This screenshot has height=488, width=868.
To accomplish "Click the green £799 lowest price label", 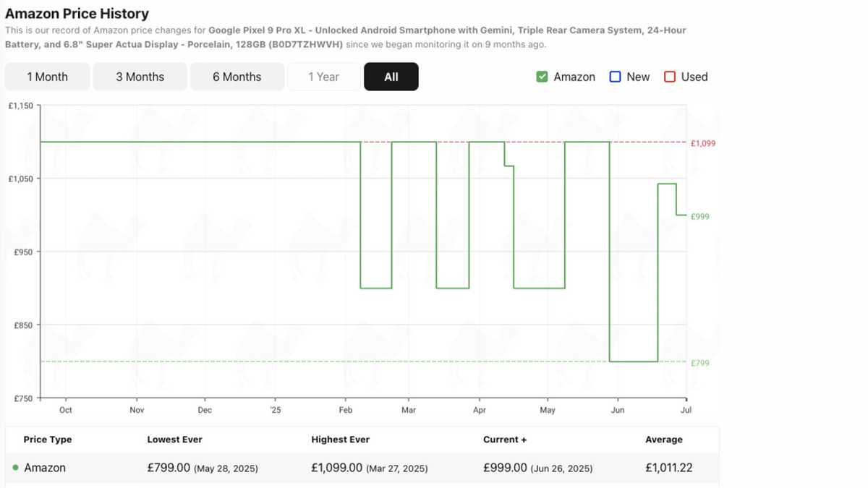I will point(699,363).
